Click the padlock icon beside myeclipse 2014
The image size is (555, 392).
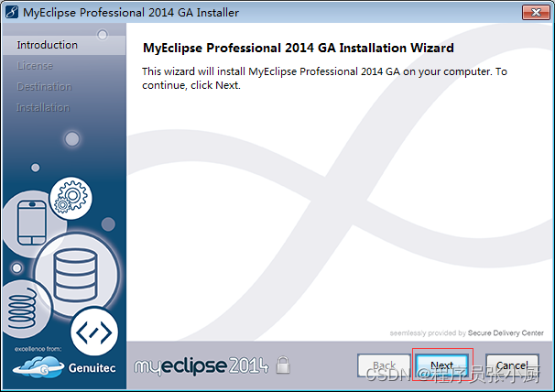coord(283,365)
